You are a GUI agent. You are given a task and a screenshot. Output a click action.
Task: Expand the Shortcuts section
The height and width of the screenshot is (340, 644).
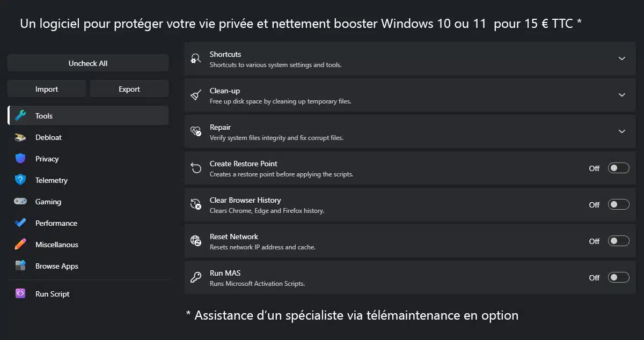point(622,58)
